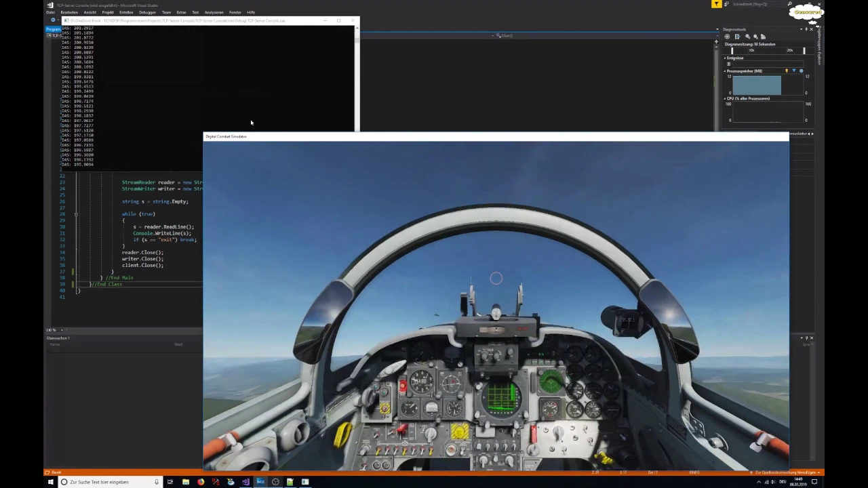Open the Fenster menu
This screenshot has width=868, height=488.
point(235,12)
